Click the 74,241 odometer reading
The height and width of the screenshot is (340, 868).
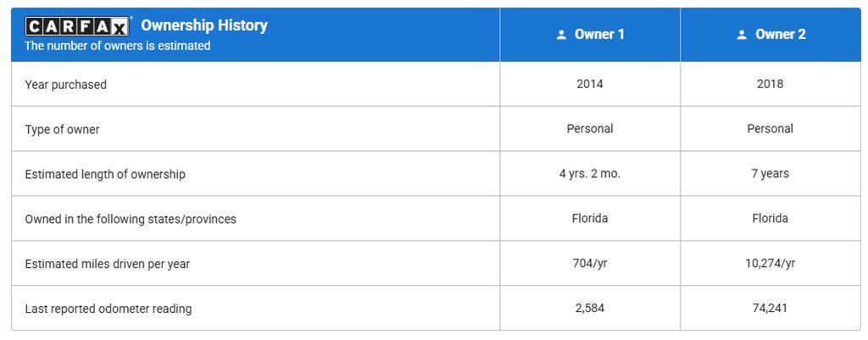coord(770,309)
